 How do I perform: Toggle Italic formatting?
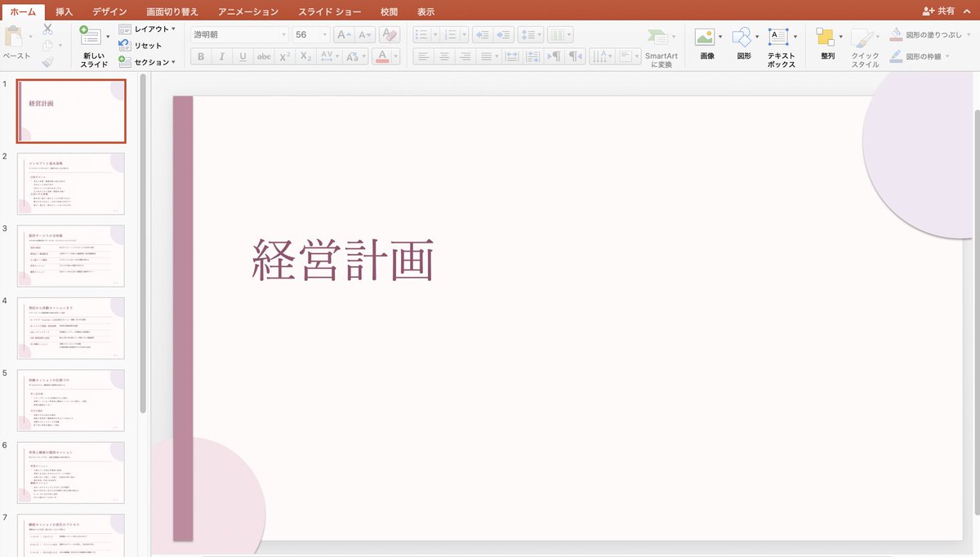pos(221,56)
